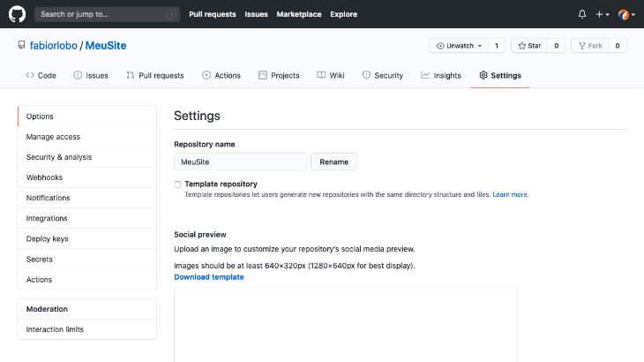
Task: Select Notifications in settings sidebar
Action: (87, 198)
